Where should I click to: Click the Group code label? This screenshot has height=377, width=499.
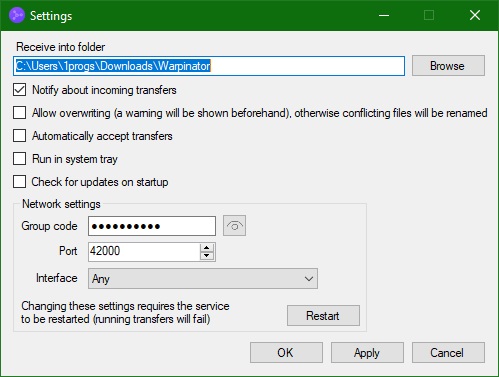49,226
